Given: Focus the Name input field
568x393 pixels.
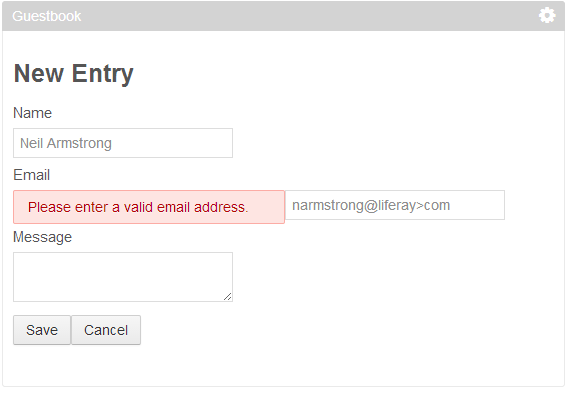Looking at the screenshot, I should (x=123, y=143).
